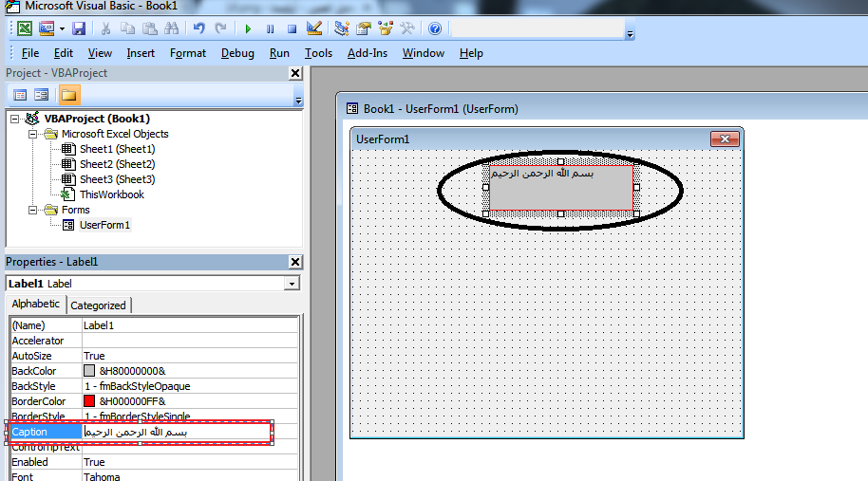
Task: Collapse the Microsoft Excel Objects folder
Action: (x=32, y=135)
